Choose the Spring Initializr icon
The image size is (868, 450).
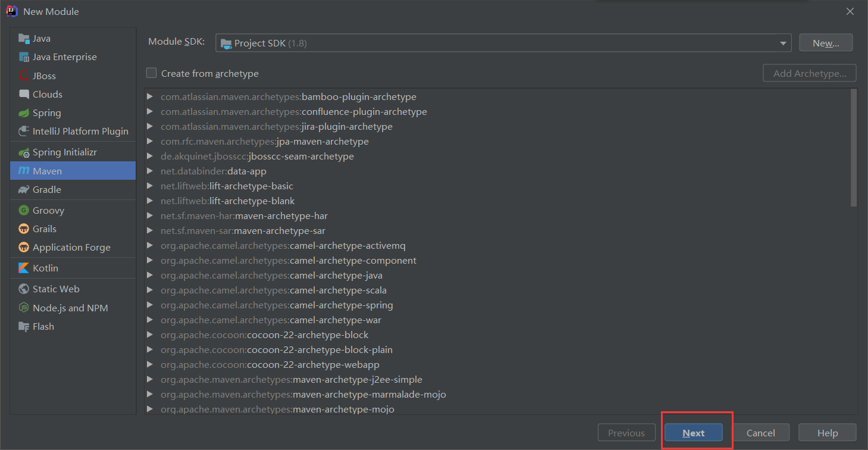click(24, 152)
